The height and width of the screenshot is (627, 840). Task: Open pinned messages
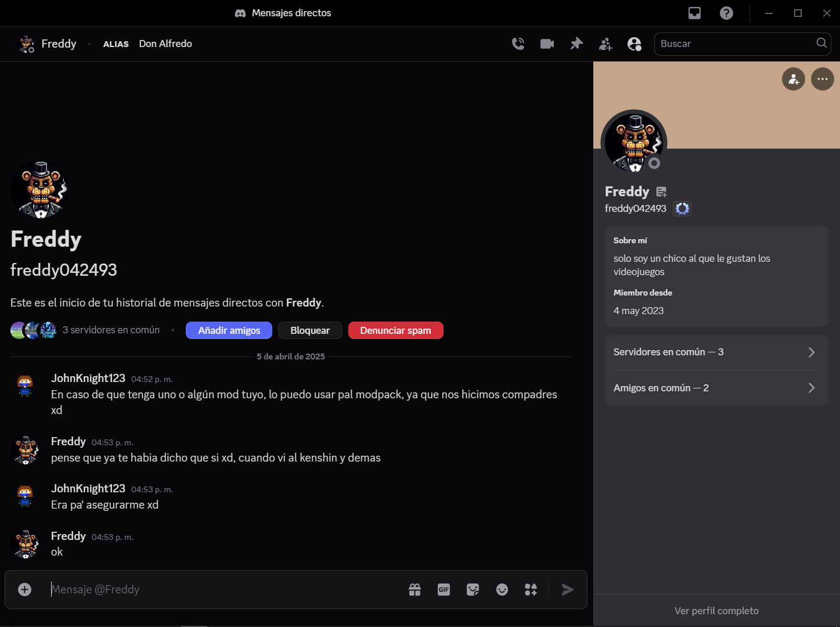tap(576, 44)
